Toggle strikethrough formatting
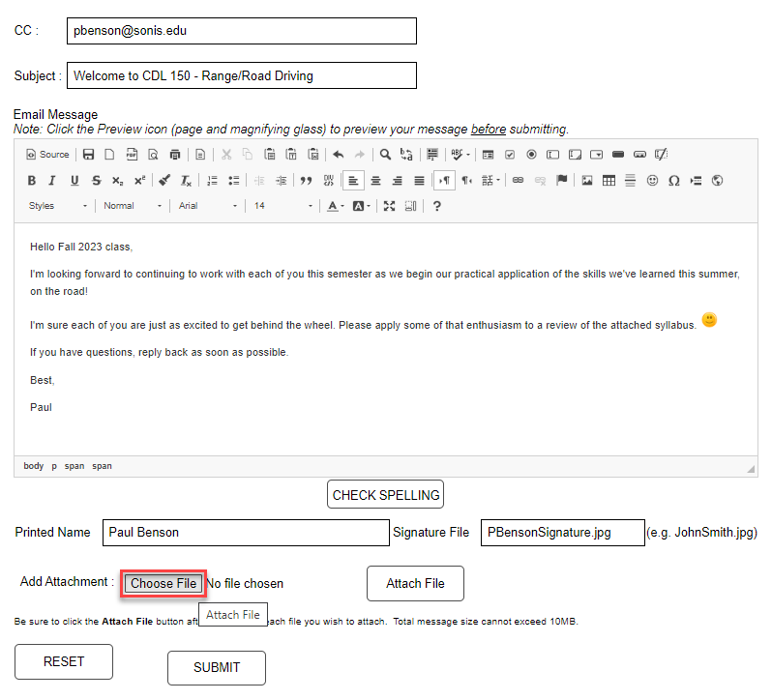The image size is (772, 700). [96, 181]
